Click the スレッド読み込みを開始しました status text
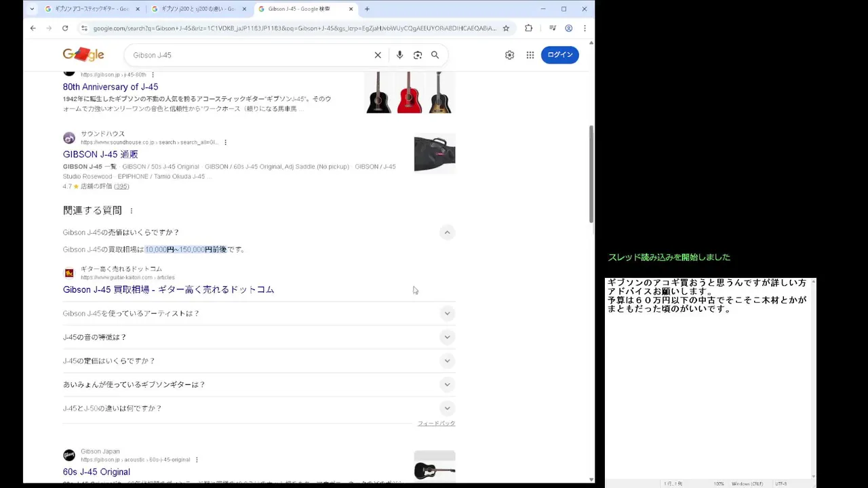 pos(669,258)
